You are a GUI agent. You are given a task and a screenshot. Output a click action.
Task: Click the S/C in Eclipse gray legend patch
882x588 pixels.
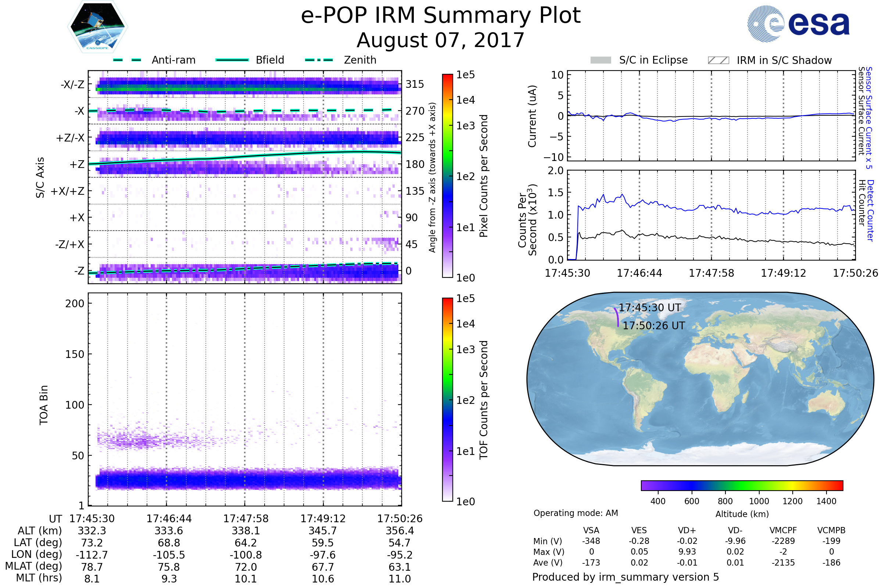pos(600,60)
